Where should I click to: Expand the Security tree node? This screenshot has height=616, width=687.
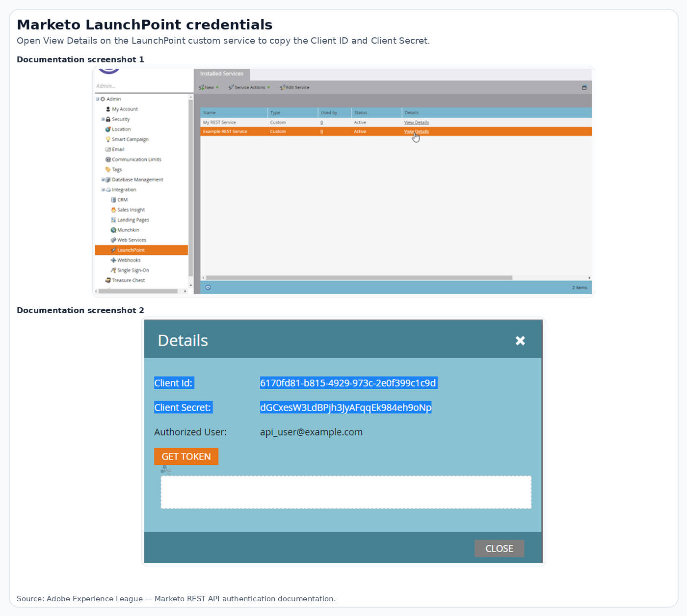(x=103, y=119)
